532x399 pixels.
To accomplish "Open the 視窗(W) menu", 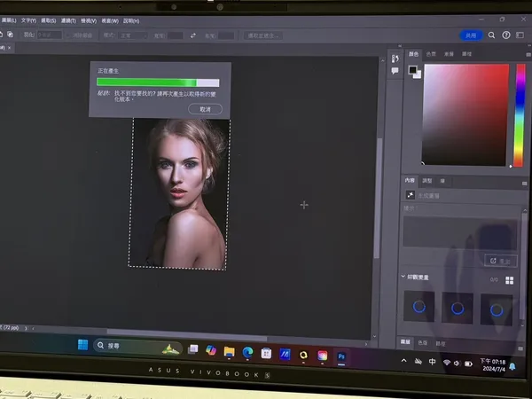I will click(x=110, y=21).
